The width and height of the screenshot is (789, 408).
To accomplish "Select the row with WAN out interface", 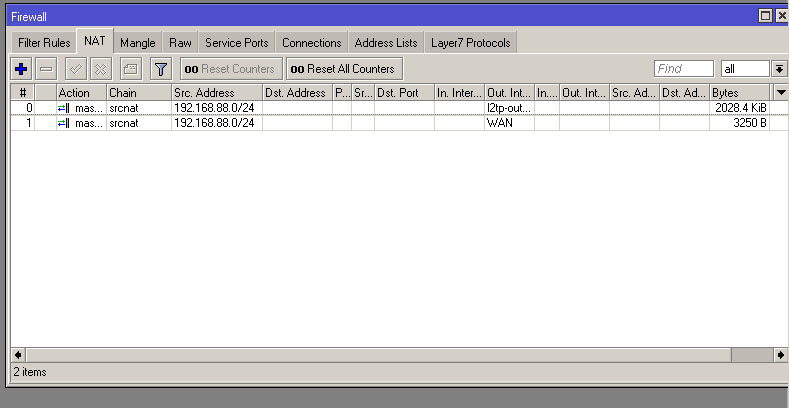I will [400, 123].
